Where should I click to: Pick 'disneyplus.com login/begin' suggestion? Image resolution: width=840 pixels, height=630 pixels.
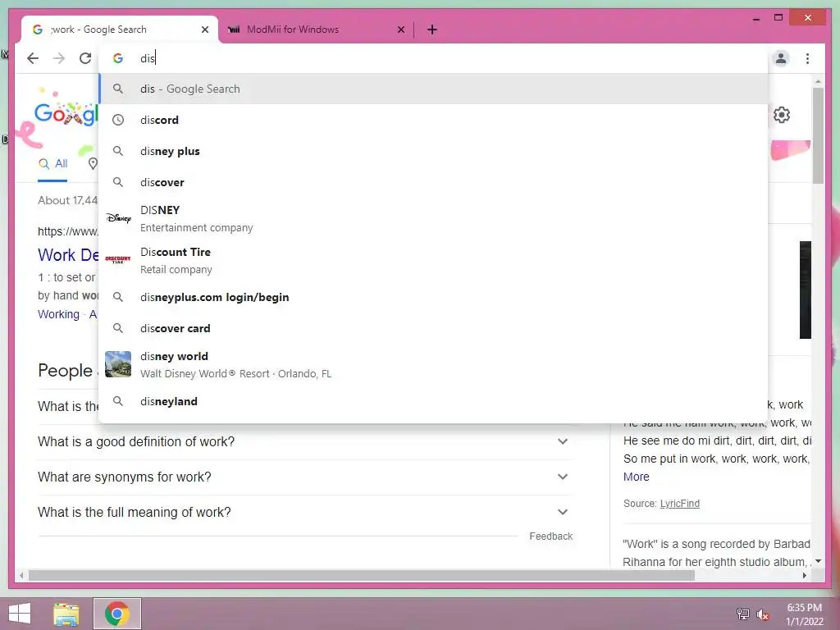(x=433, y=297)
